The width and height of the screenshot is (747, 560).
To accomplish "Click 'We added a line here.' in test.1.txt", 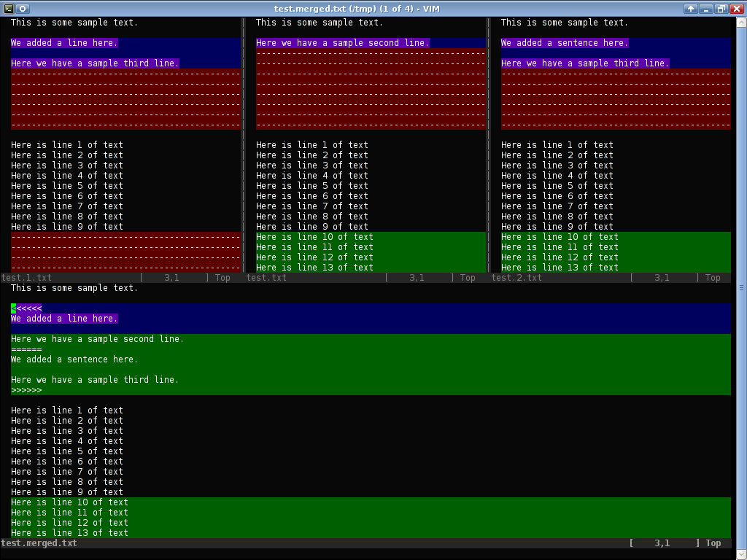I will [64, 43].
